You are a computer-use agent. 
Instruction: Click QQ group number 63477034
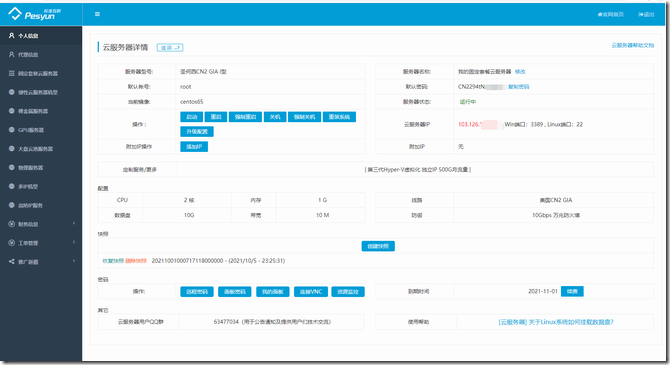tap(226, 322)
